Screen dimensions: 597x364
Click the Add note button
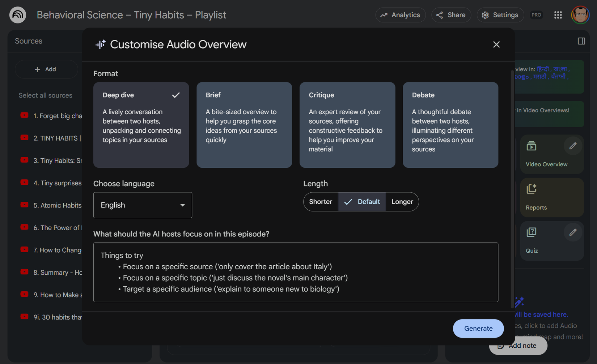coord(518,346)
